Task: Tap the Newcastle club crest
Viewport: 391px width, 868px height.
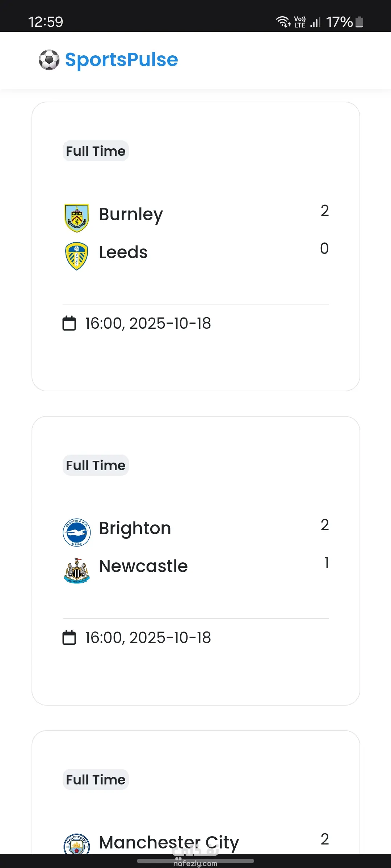Action: tap(76, 570)
